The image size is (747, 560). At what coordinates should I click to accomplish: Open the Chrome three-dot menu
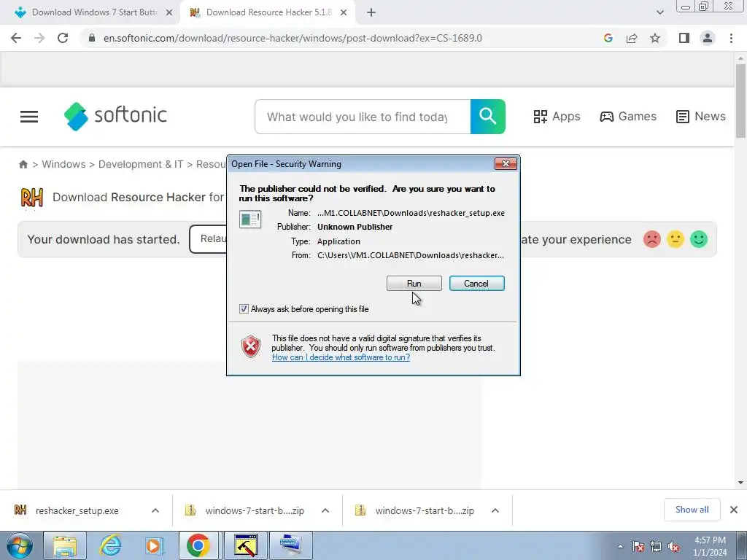pos(731,38)
